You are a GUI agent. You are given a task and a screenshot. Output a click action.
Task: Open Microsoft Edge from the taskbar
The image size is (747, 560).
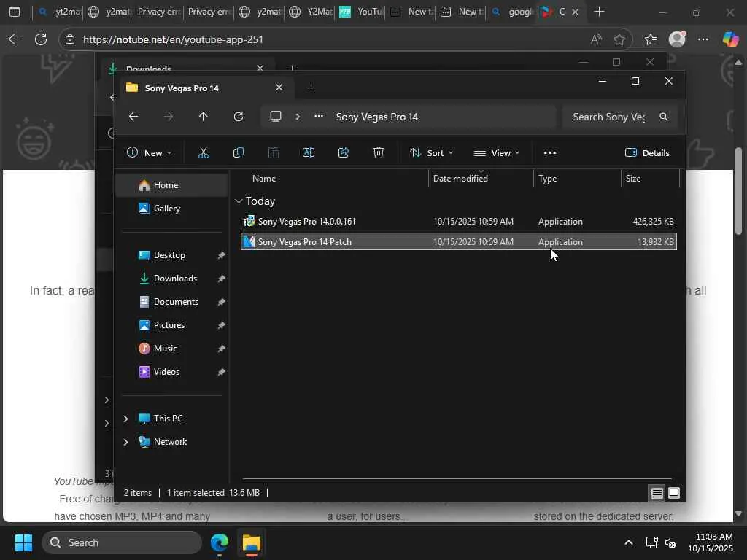(x=220, y=542)
